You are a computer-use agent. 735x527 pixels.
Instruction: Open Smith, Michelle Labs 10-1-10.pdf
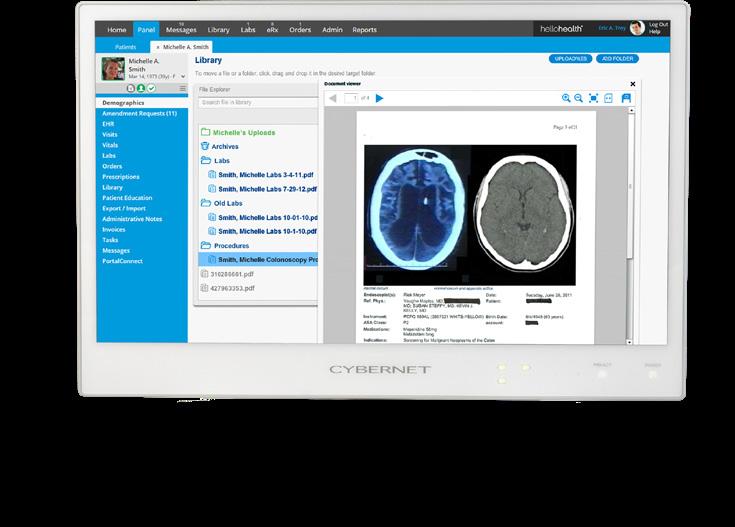point(268,231)
